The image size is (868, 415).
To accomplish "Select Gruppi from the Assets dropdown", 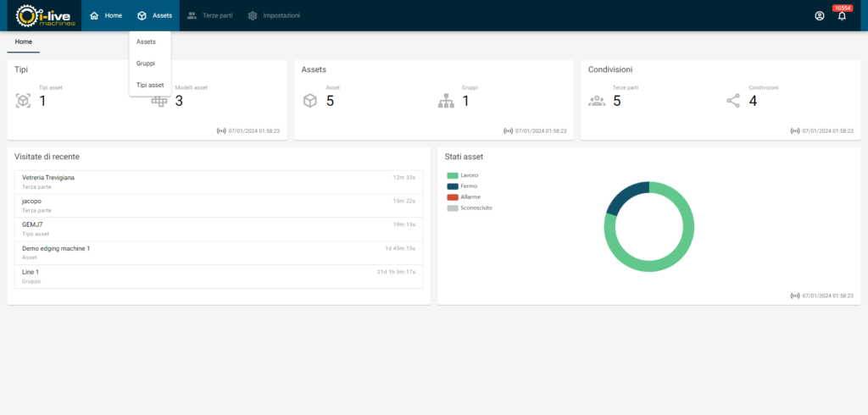I will coord(146,63).
